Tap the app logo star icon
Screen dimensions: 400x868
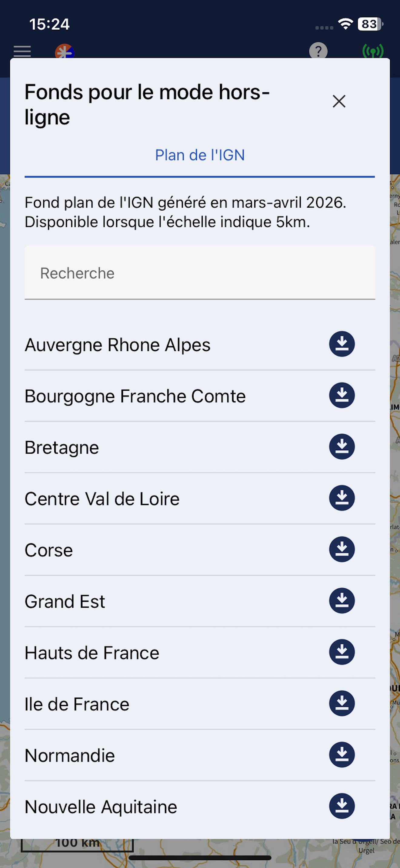click(65, 51)
